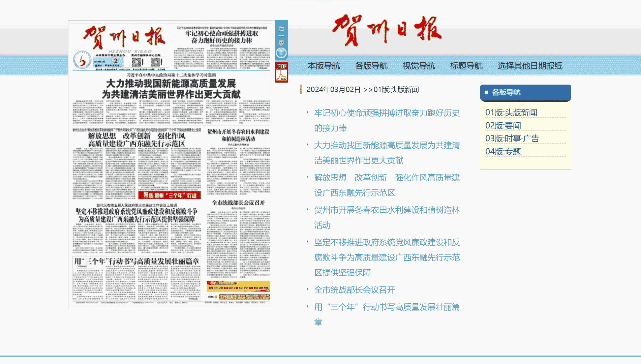Click the red 三个年 行动 banner on the page image

[170, 195]
